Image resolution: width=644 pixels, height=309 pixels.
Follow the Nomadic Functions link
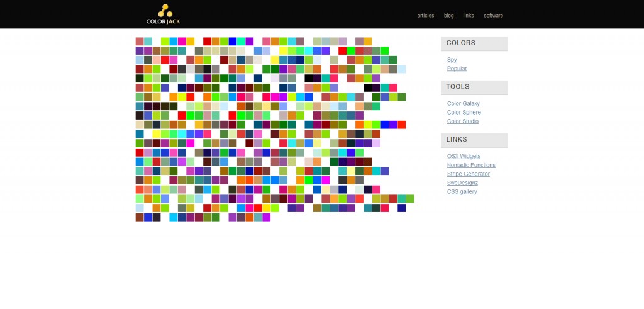tap(471, 165)
